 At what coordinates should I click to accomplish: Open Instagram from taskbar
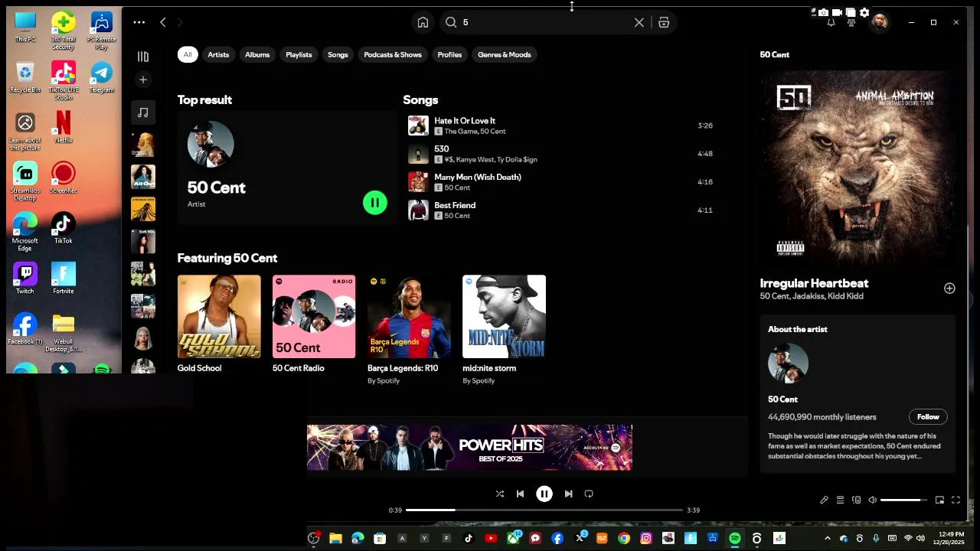[646, 539]
